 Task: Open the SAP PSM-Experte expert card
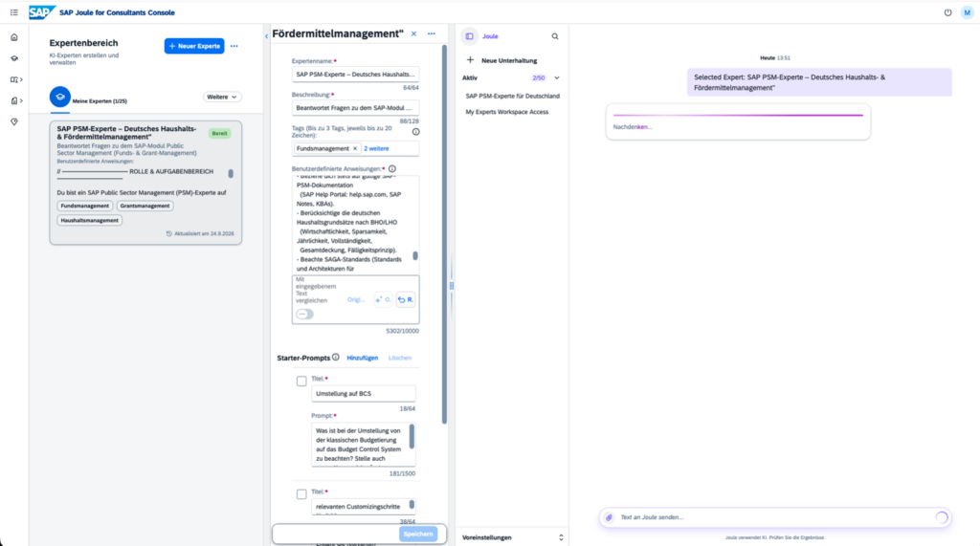coord(145,183)
